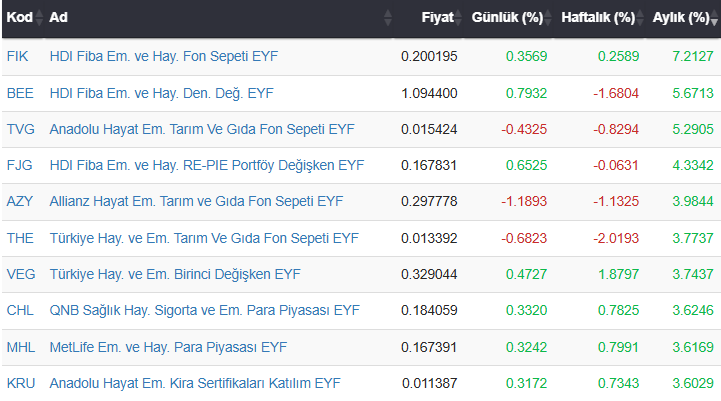The height and width of the screenshot is (401, 721).
Task: Click the Kod column header
Action: 20,17
